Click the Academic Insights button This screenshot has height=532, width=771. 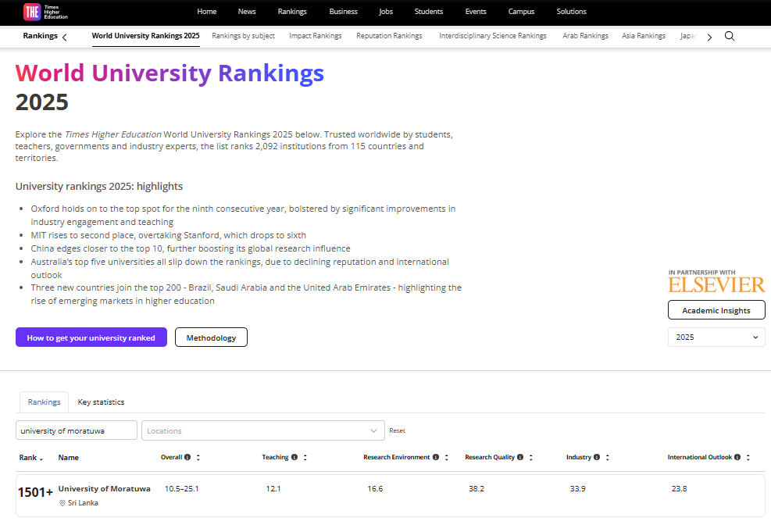[x=716, y=310]
